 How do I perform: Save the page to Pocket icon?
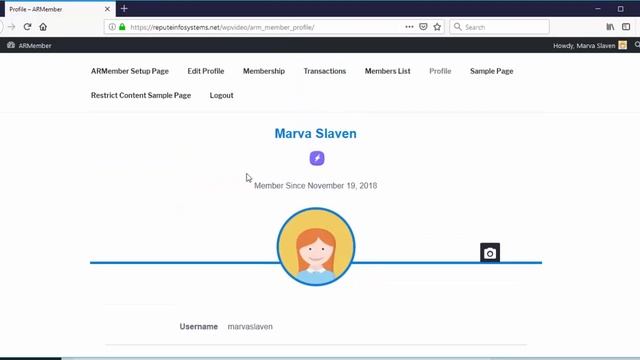(423, 27)
